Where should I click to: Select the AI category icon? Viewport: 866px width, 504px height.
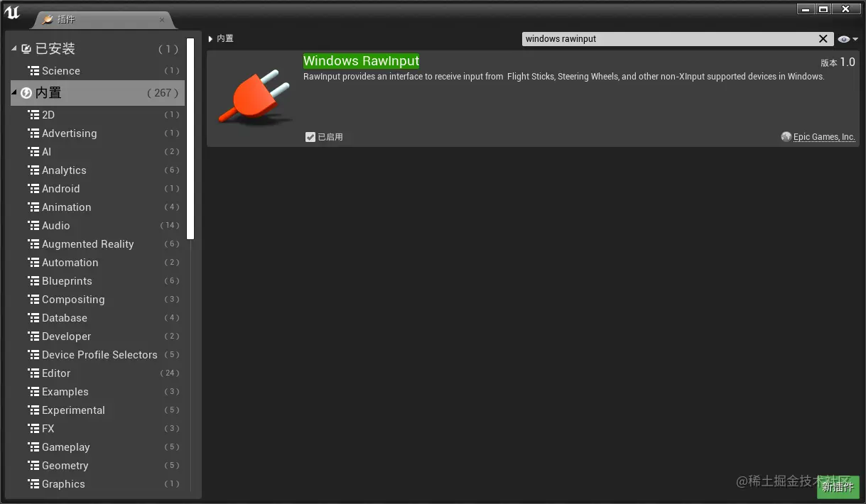(33, 151)
